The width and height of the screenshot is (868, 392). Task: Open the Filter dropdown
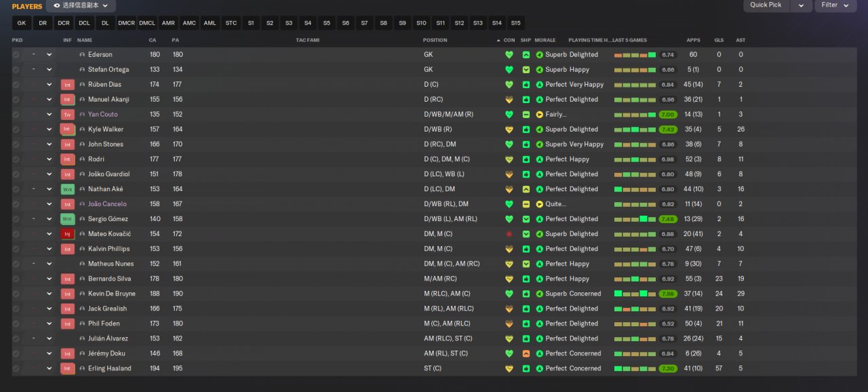click(x=835, y=5)
